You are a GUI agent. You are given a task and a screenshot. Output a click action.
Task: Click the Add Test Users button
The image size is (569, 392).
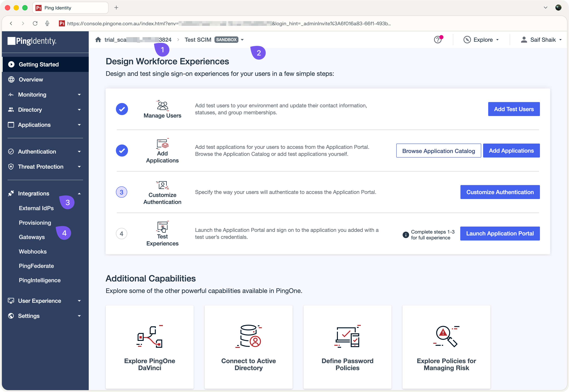pyautogui.click(x=513, y=109)
